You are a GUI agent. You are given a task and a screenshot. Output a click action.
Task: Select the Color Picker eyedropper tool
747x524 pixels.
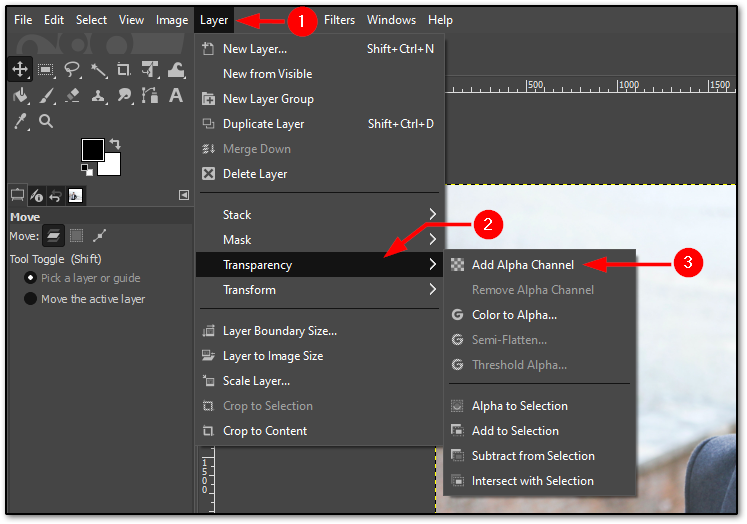(x=20, y=121)
